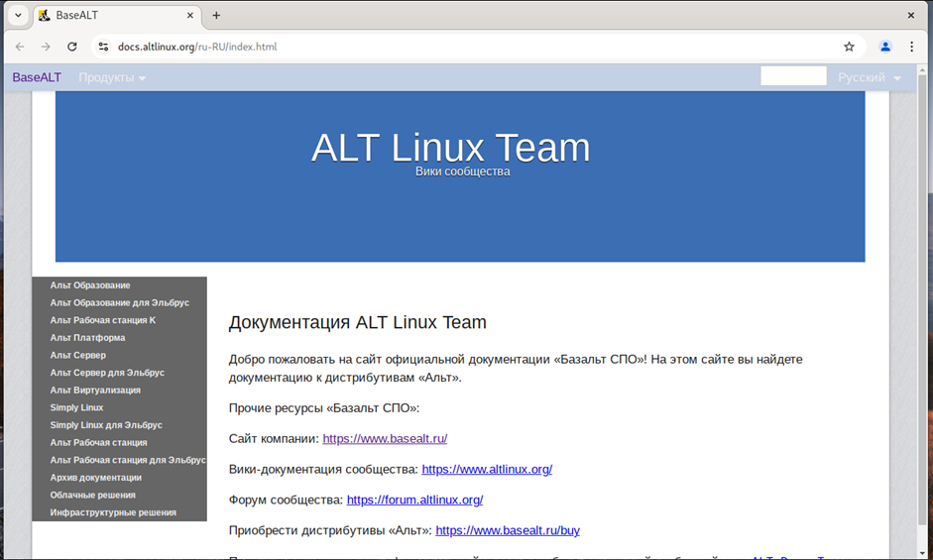This screenshot has width=933, height=560.
Task: Open Chrome three-dot menu icon
Action: 911,47
